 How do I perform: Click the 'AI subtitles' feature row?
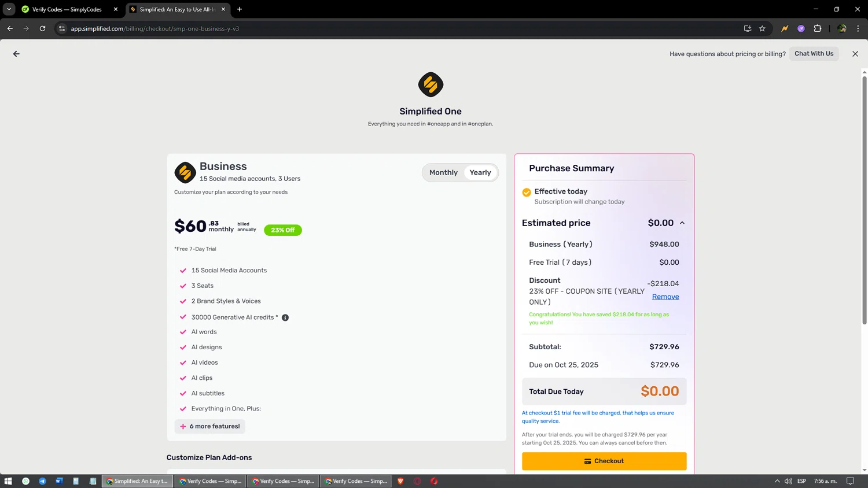(x=208, y=393)
